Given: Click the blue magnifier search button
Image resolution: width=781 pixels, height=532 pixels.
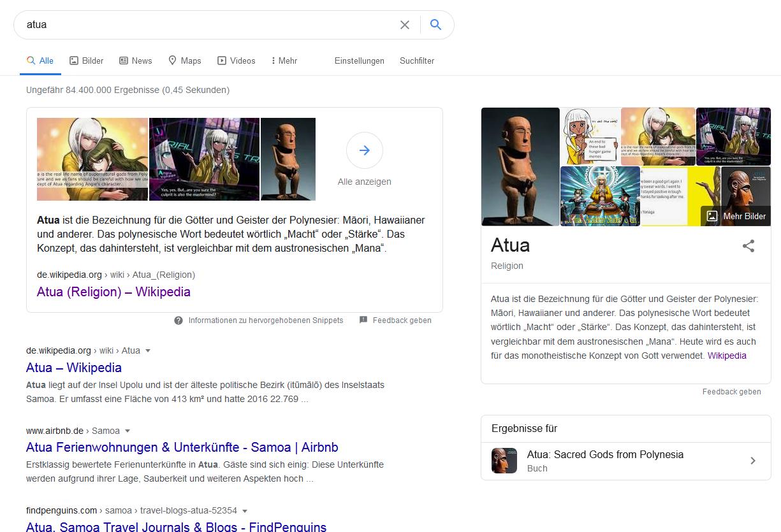Looking at the screenshot, I should pyautogui.click(x=435, y=25).
